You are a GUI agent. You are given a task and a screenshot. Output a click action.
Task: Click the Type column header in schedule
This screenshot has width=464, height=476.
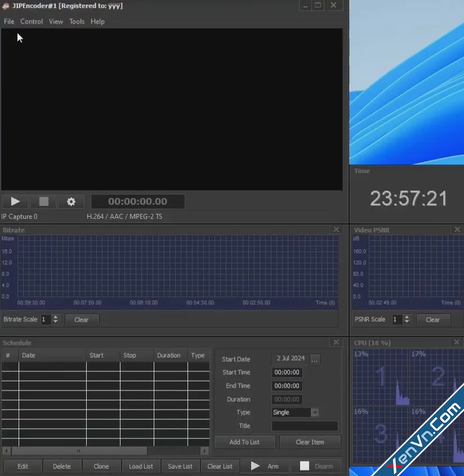pyautogui.click(x=199, y=355)
